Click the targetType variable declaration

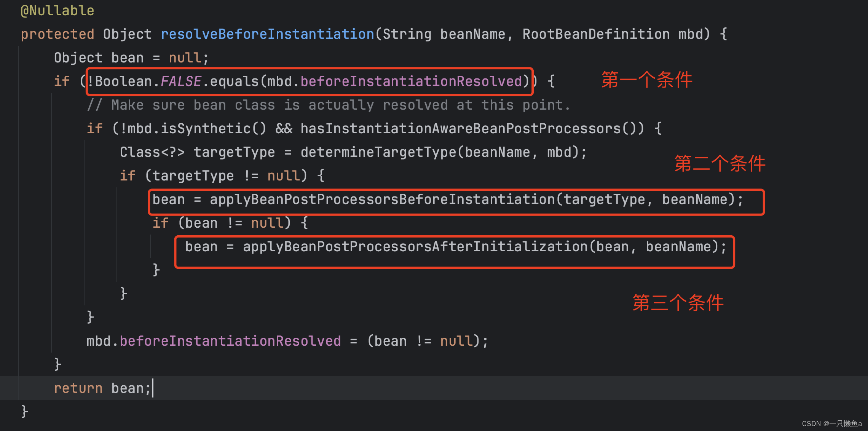point(235,152)
